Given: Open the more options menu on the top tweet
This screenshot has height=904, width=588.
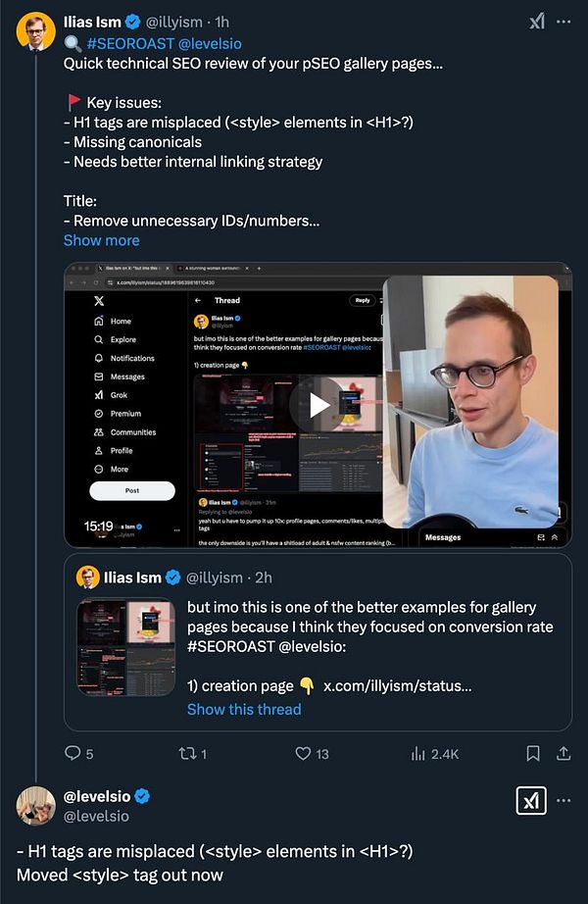Looking at the screenshot, I should 565,19.
